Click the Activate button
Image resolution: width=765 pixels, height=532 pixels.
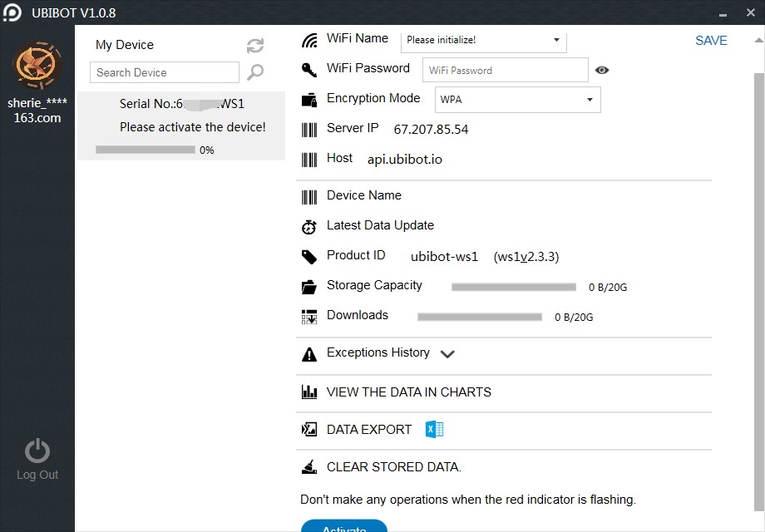344,526
